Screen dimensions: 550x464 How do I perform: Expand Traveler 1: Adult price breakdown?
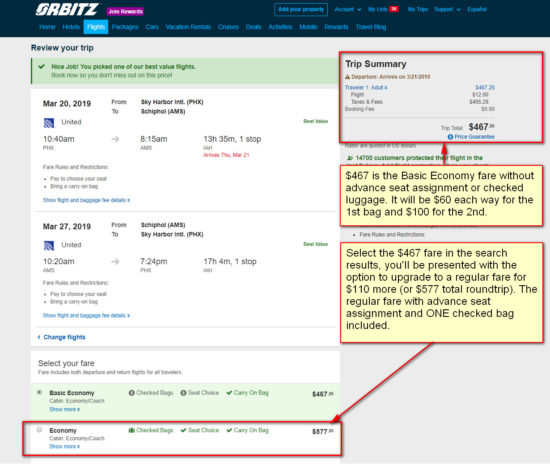(366, 88)
